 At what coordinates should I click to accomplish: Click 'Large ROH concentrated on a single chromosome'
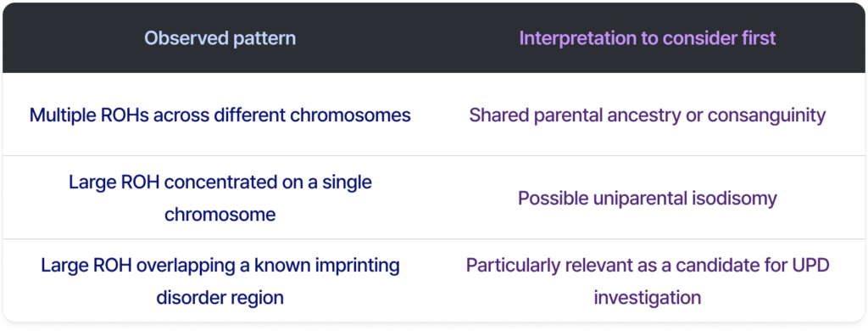pyautogui.click(x=220, y=199)
